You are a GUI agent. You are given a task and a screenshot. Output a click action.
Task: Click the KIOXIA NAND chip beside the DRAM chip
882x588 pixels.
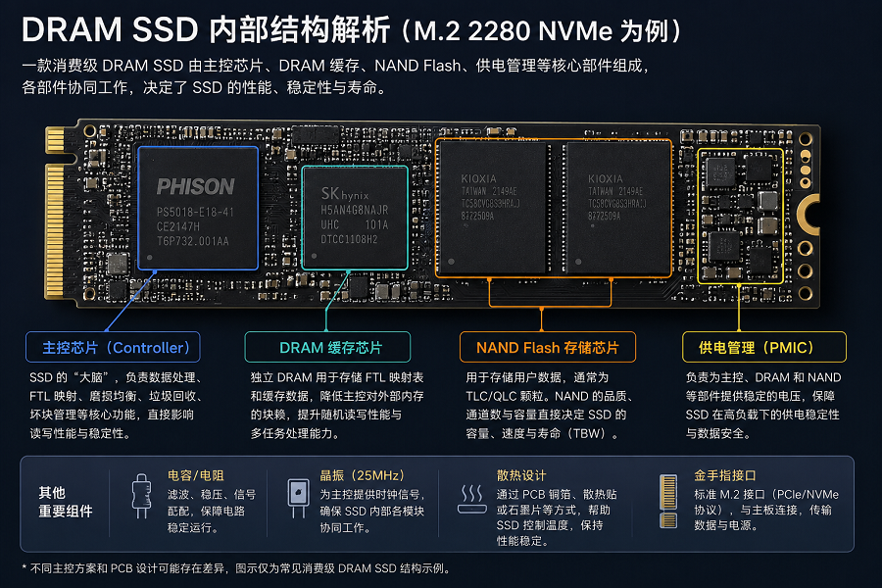pyautogui.click(x=492, y=208)
